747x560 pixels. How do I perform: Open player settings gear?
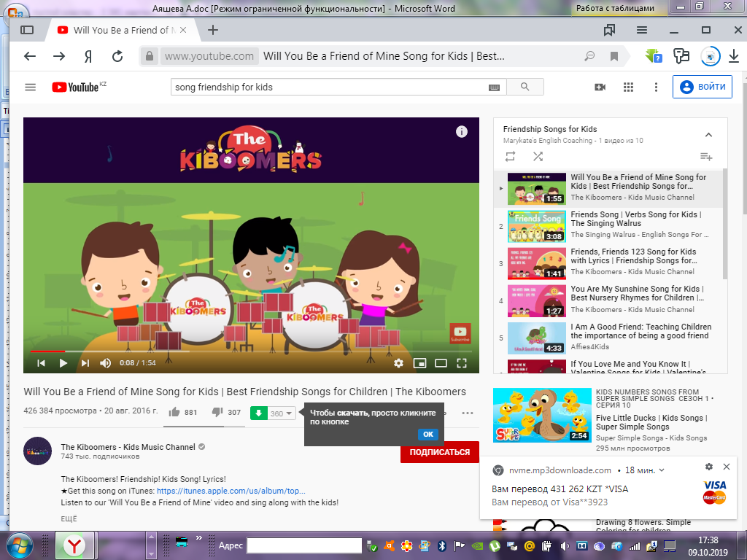[x=399, y=363]
